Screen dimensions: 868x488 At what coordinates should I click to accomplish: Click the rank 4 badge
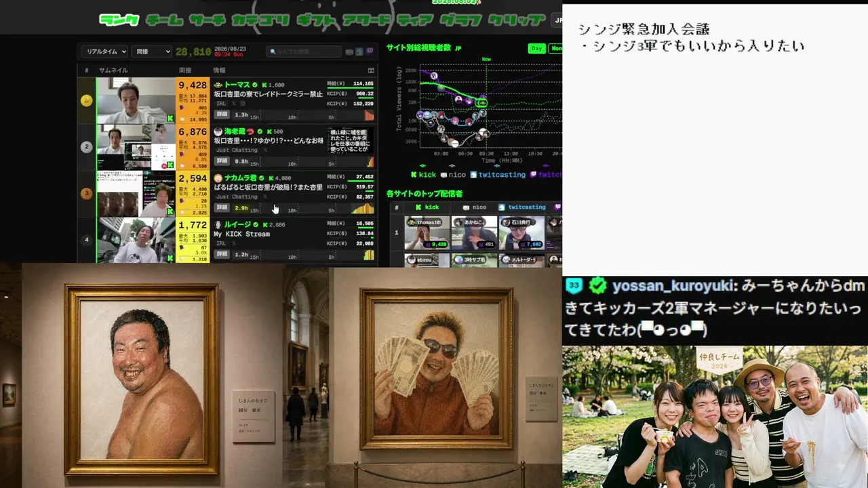[86, 239]
